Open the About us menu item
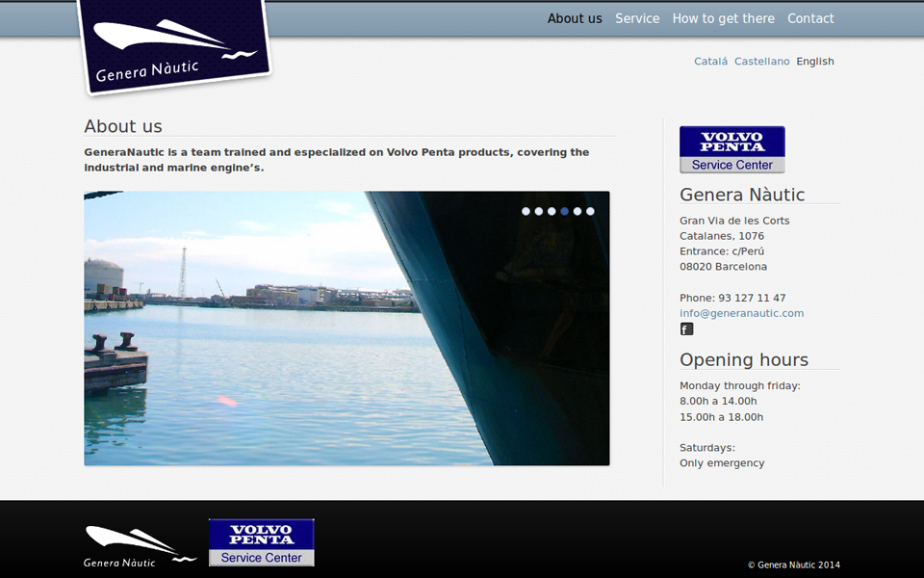The height and width of the screenshot is (578, 924). coord(575,19)
